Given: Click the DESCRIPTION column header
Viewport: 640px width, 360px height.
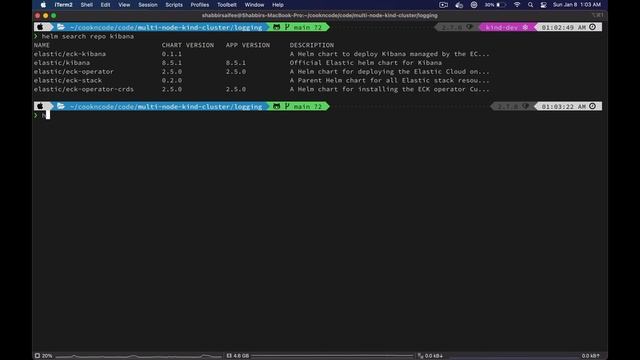Looking at the screenshot, I should tap(312, 45).
